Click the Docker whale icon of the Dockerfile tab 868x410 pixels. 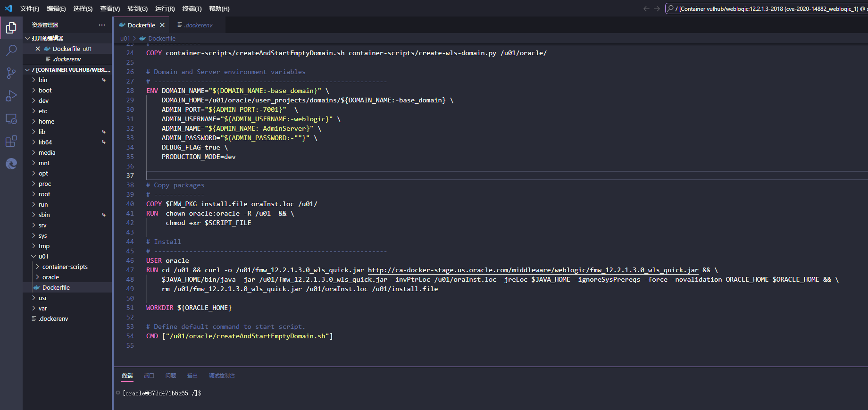pyautogui.click(x=122, y=25)
